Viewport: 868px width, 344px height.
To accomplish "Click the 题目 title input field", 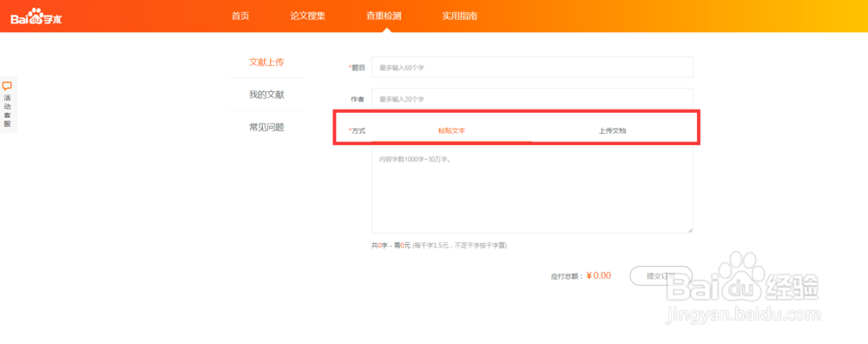I will pos(532,67).
